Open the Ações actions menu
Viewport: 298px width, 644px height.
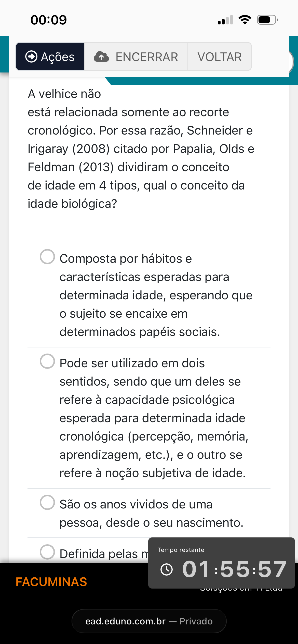[x=50, y=56]
